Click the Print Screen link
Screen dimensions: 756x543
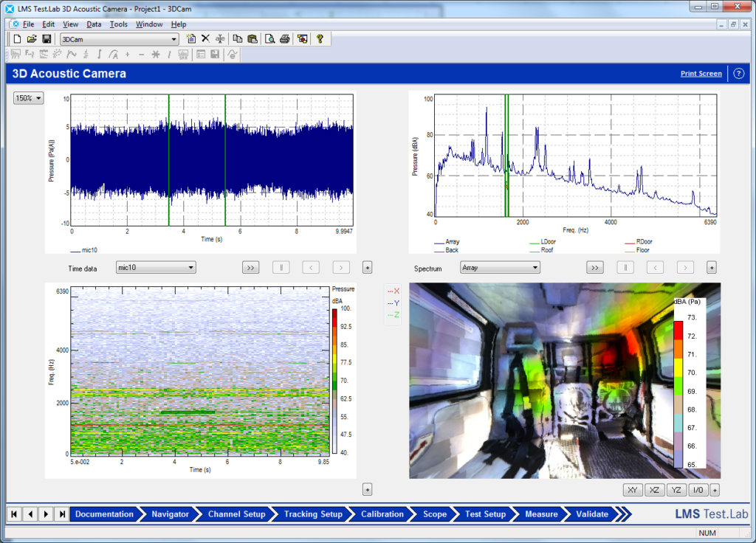[701, 74]
